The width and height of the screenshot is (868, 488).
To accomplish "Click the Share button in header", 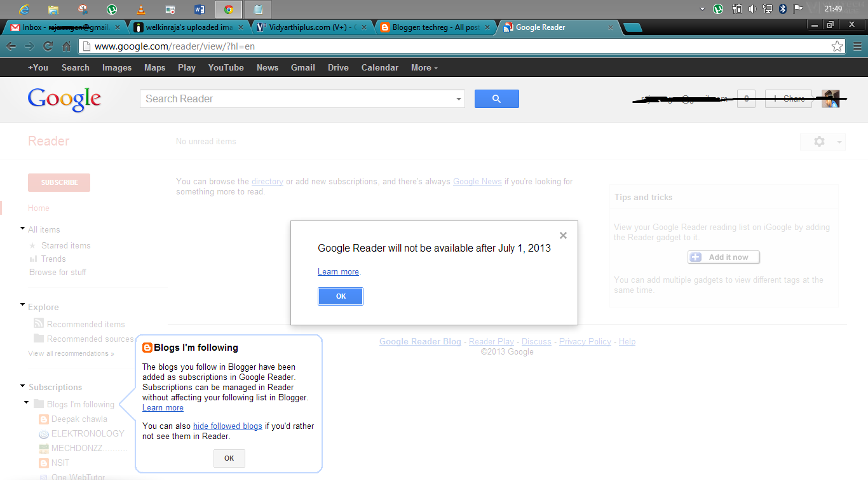I will click(789, 98).
